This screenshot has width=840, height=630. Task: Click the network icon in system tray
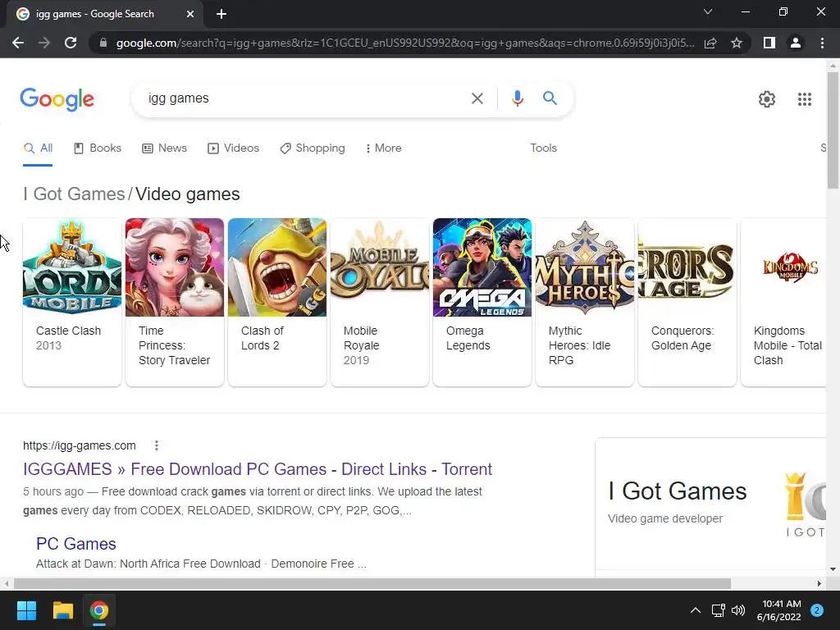click(x=718, y=610)
